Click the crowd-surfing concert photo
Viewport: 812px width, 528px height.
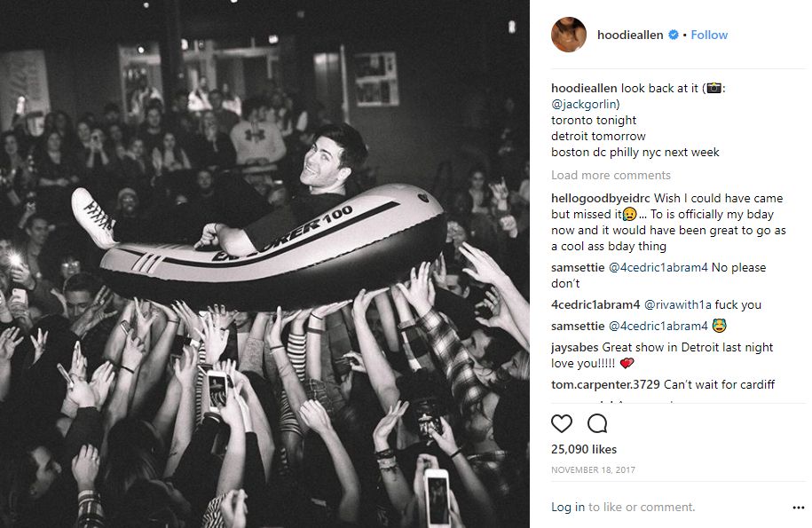click(264, 264)
